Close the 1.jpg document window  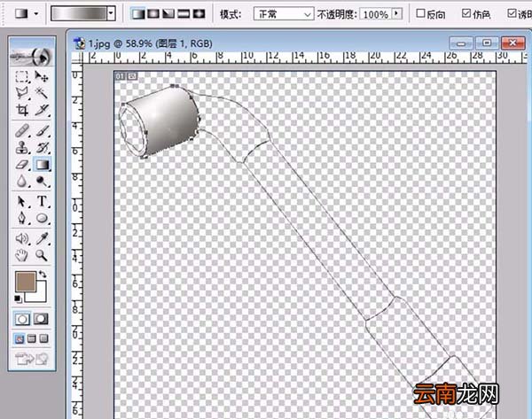[x=513, y=43]
